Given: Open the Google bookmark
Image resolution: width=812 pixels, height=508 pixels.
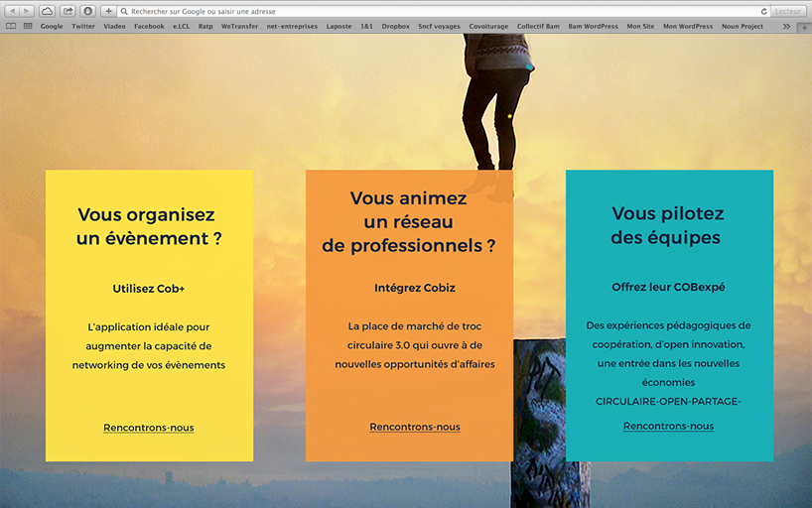Looking at the screenshot, I should coord(52,27).
